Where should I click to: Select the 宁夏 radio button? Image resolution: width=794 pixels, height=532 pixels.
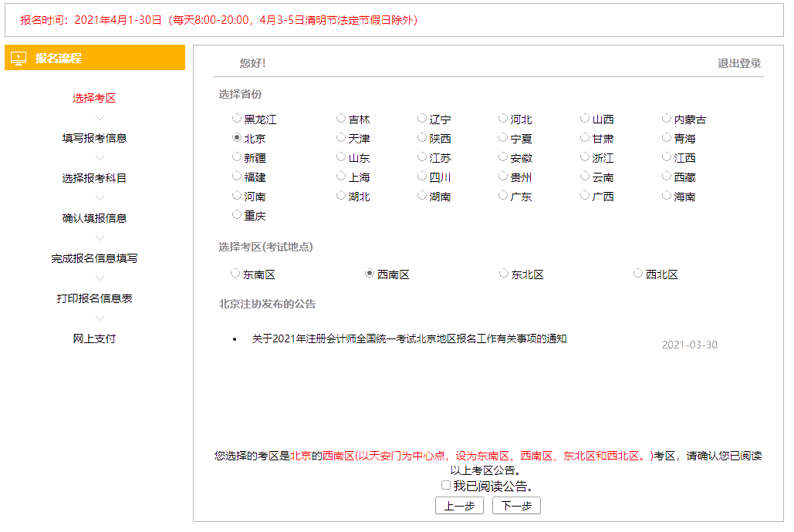pyautogui.click(x=503, y=138)
